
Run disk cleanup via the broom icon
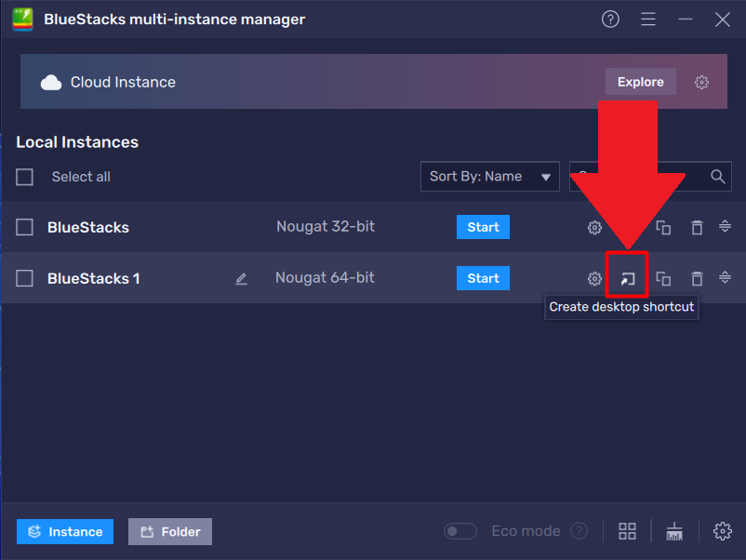click(x=674, y=531)
